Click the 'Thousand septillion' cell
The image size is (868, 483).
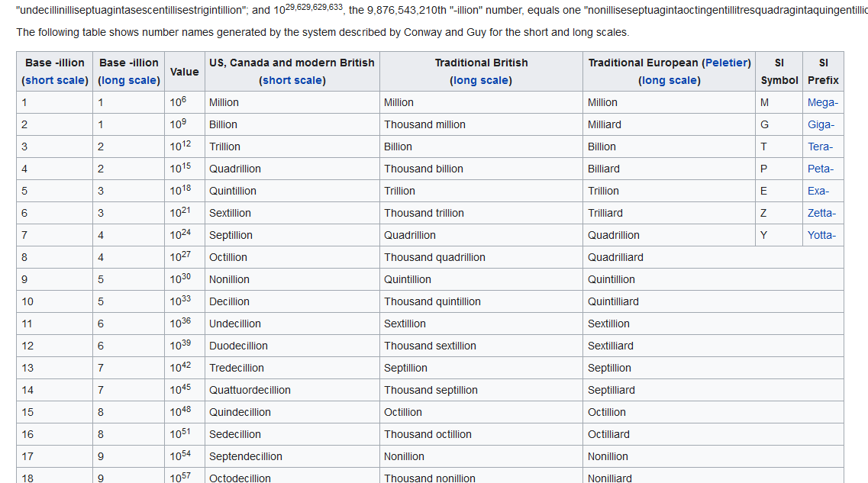coord(481,390)
